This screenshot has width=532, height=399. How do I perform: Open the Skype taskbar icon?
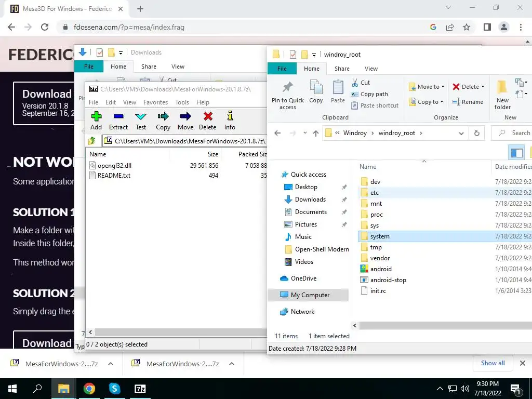[115, 389]
